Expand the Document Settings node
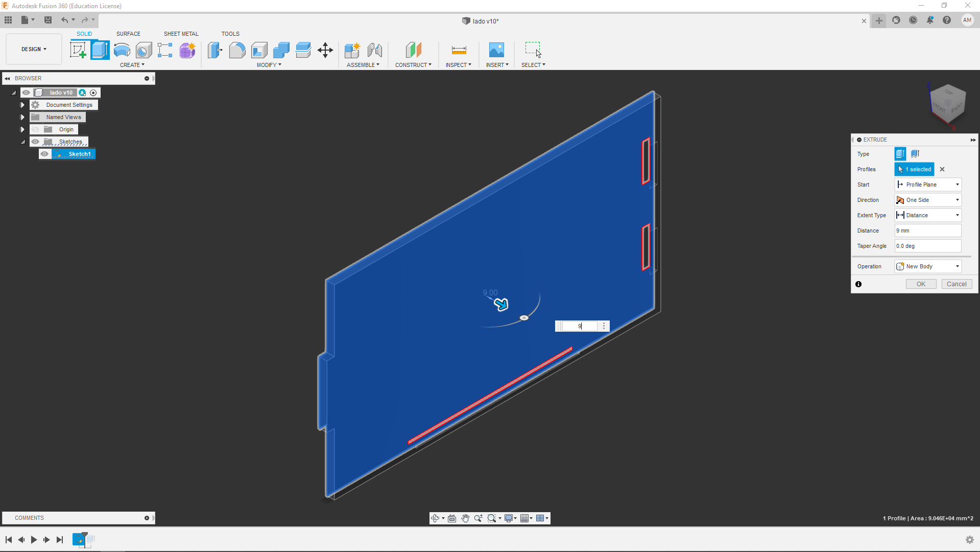 click(22, 105)
